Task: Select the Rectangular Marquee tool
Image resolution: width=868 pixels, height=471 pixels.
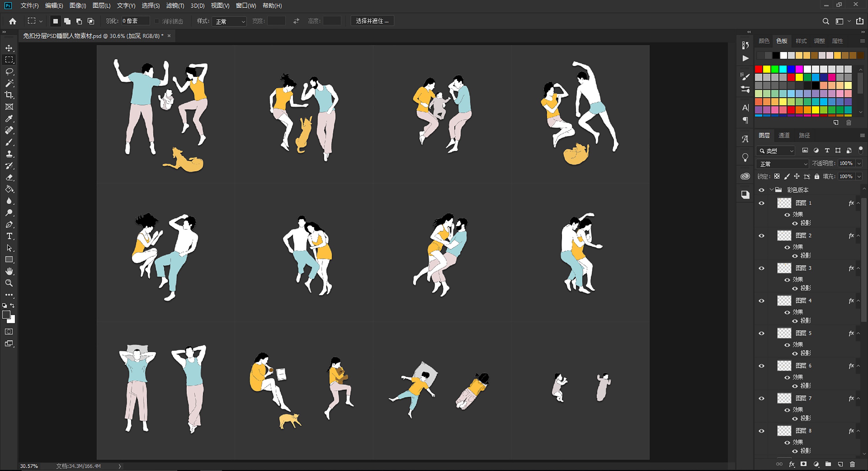Action: pos(9,60)
